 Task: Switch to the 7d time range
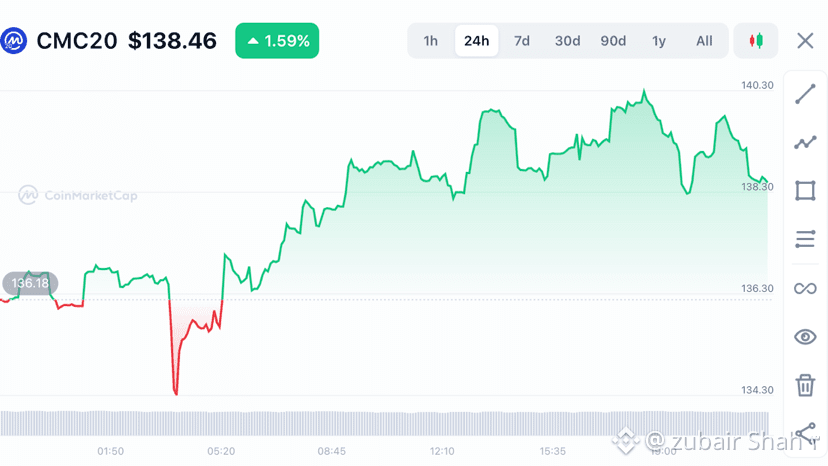point(522,41)
